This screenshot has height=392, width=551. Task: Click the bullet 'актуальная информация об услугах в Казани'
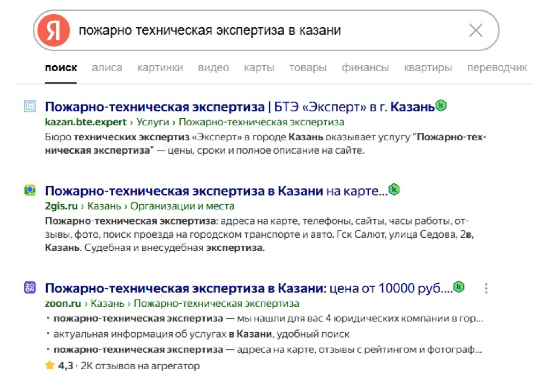(x=201, y=334)
